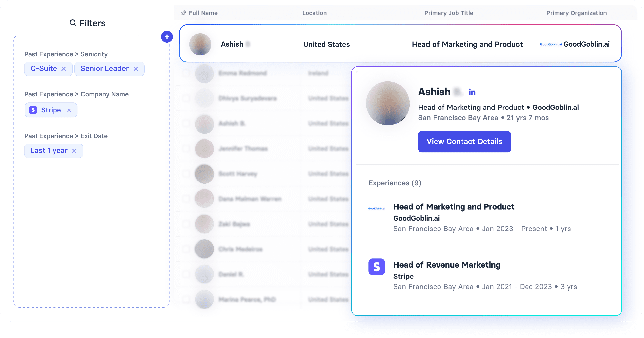Click the Head of Revenue Marketing experience title
644x338 pixels.
[x=447, y=265]
